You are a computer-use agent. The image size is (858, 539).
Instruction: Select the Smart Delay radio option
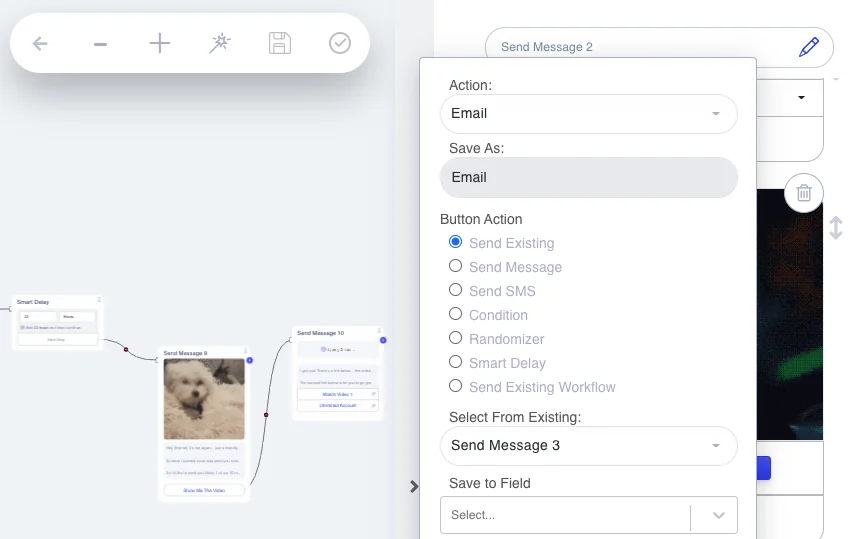point(455,362)
